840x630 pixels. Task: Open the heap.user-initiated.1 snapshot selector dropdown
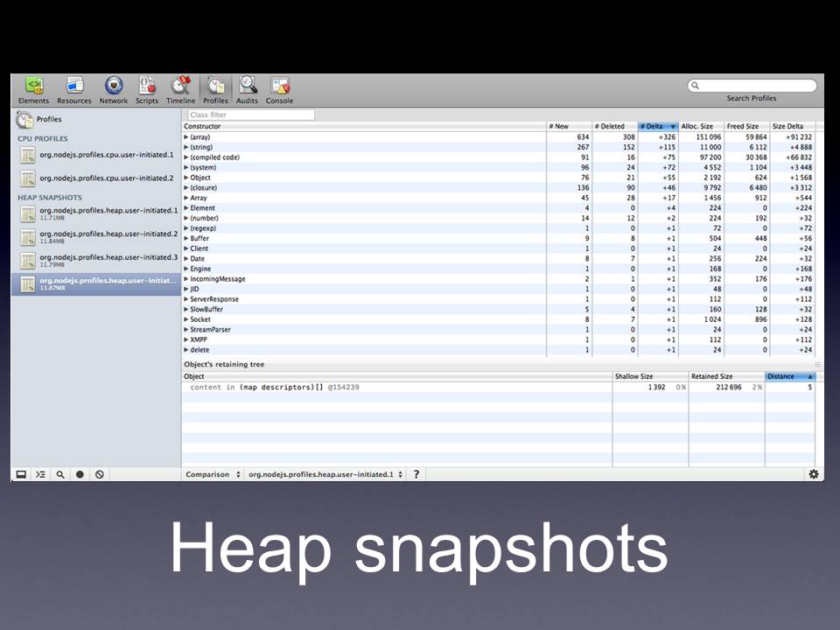[x=325, y=474]
